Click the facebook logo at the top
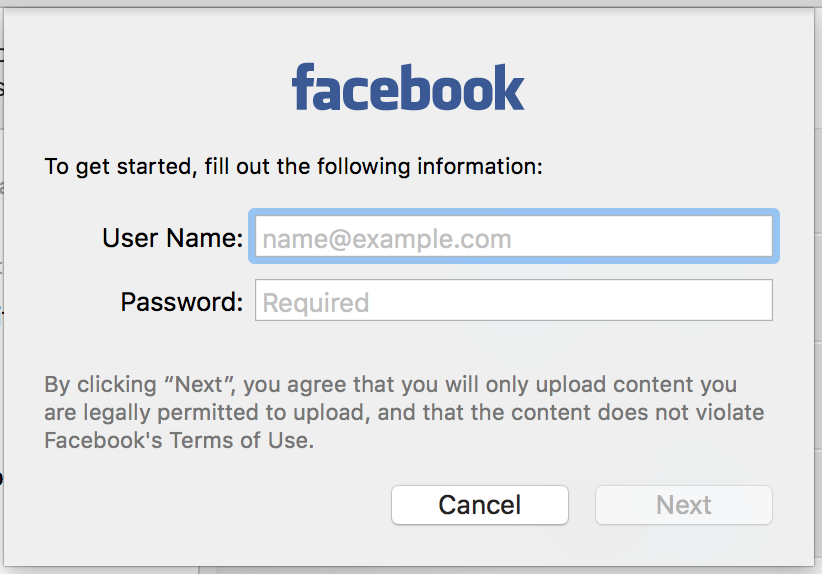822x574 pixels. [408, 87]
